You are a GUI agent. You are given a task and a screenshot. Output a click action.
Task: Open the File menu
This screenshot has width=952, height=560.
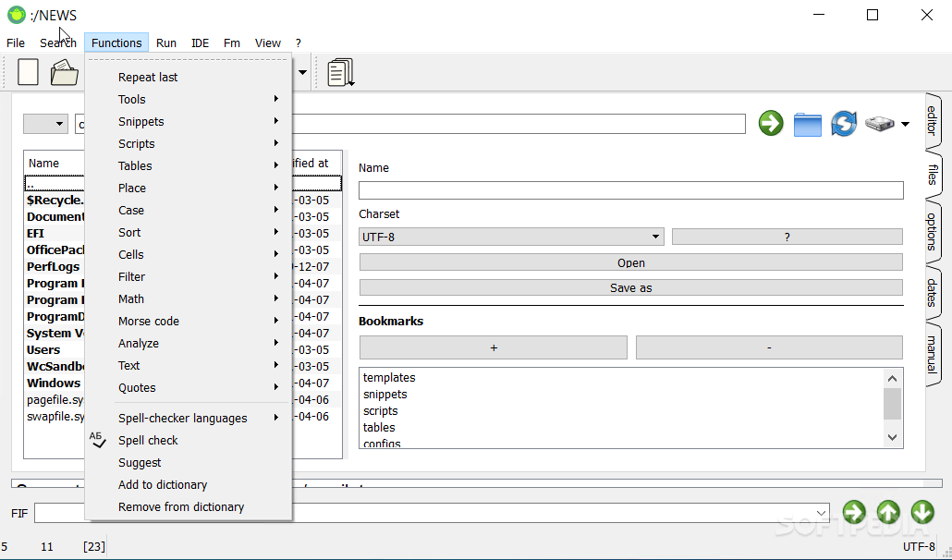click(16, 43)
